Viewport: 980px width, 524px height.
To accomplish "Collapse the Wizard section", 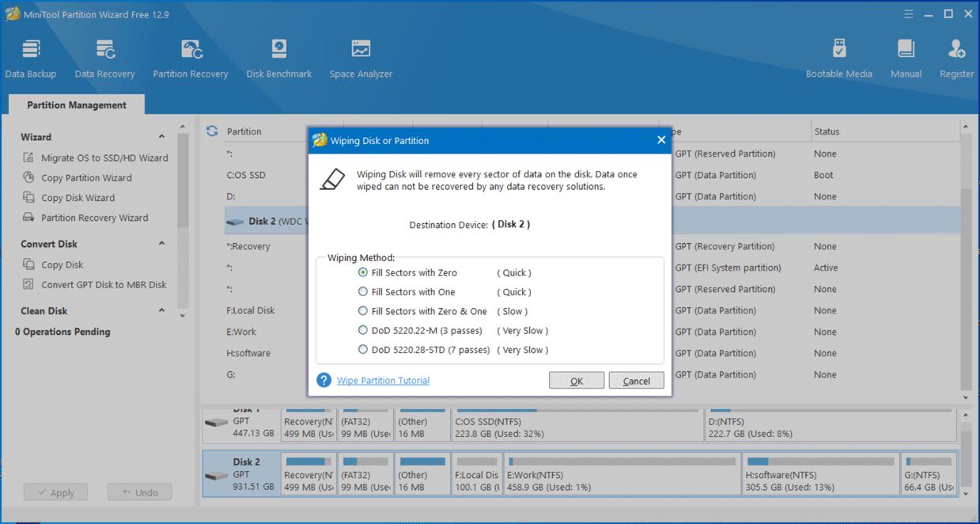I will click(x=161, y=137).
